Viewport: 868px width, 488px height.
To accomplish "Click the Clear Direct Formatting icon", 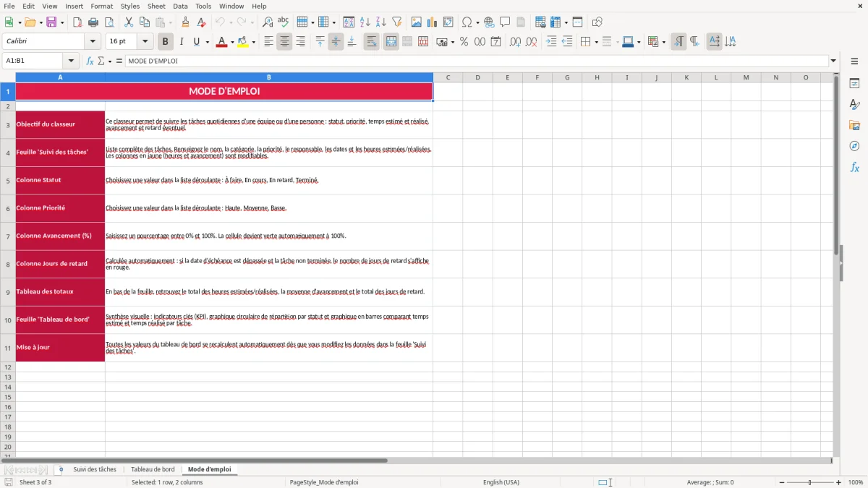I will [202, 22].
